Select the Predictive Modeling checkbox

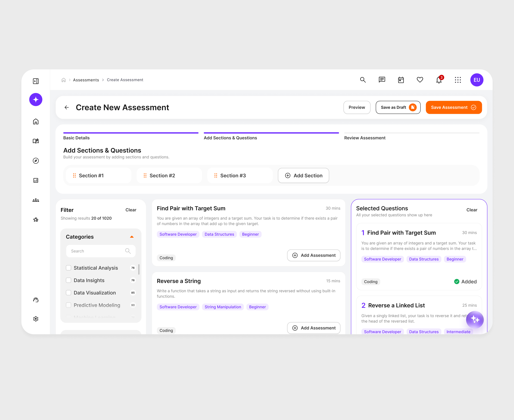pyautogui.click(x=68, y=305)
